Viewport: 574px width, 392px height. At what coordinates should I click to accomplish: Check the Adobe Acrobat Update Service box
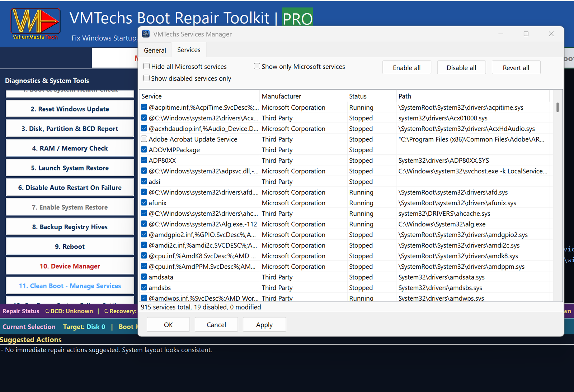click(x=144, y=139)
